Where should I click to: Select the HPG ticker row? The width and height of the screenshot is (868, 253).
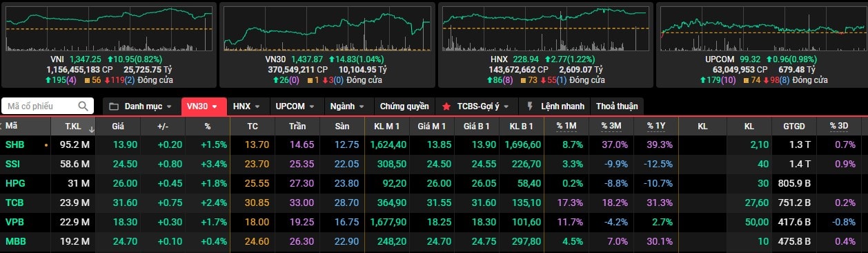[434, 183]
